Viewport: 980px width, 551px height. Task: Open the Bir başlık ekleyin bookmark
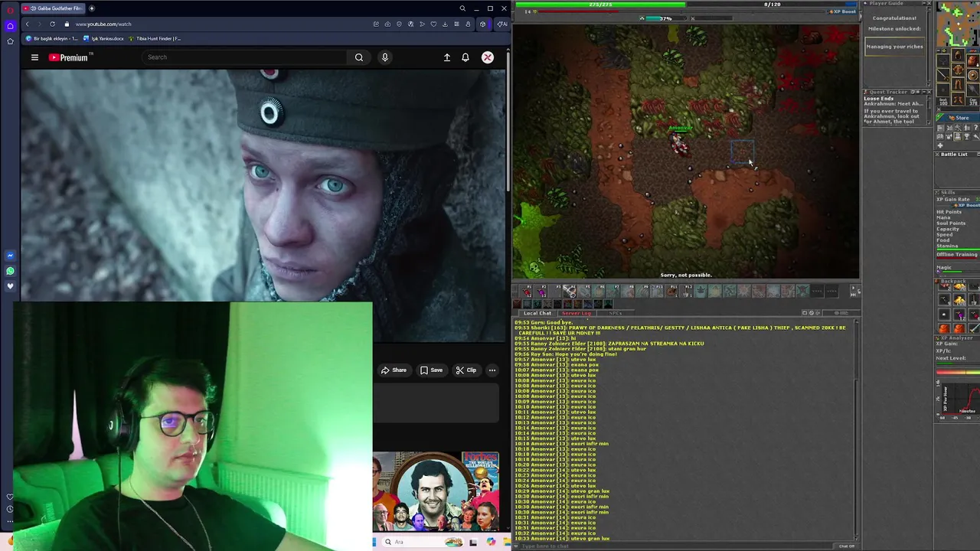coord(52,38)
